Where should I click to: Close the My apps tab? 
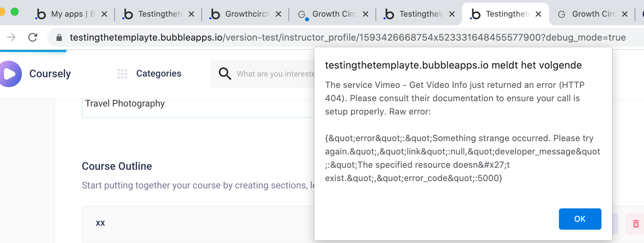tap(104, 14)
